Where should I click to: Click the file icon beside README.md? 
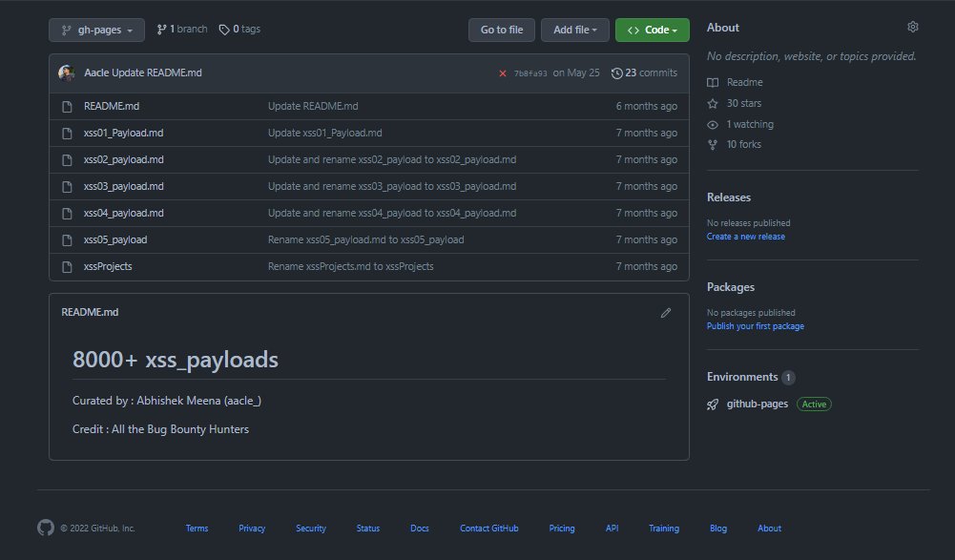67,107
